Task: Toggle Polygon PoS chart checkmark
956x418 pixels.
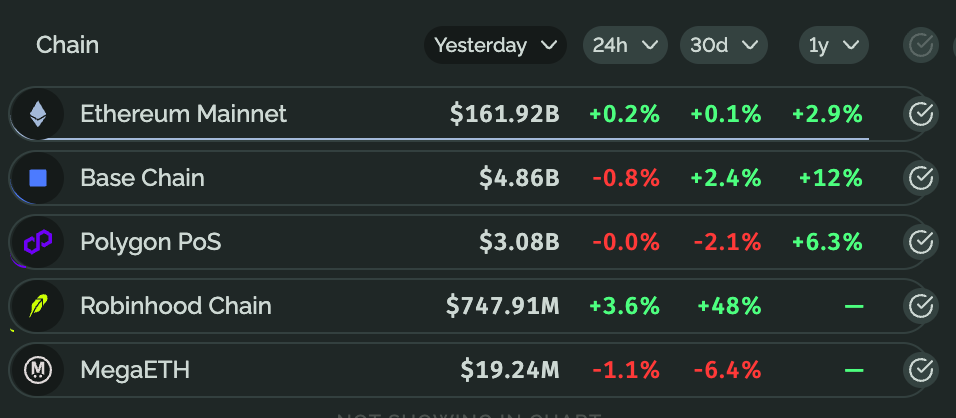Action: coord(921,242)
